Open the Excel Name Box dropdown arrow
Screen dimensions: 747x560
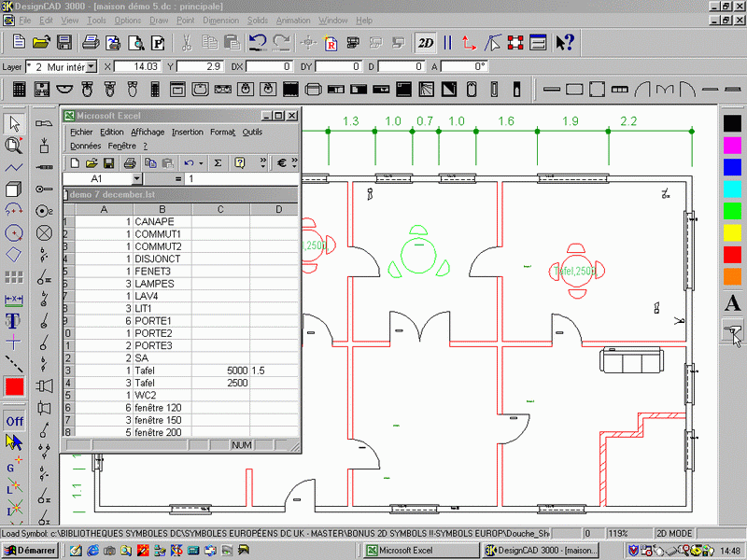pos(136,178)
